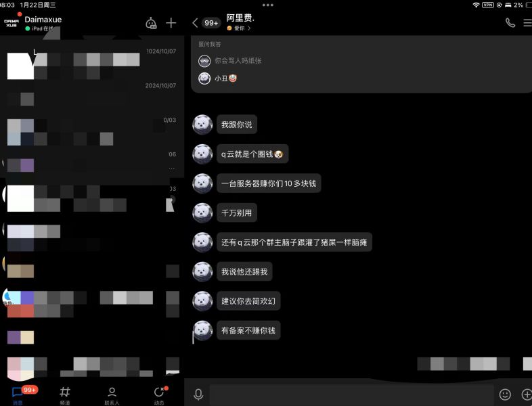Tap the iPad online status indicator
The width and height of the screenshot is (532, 406).
click(x=40, y=28)
